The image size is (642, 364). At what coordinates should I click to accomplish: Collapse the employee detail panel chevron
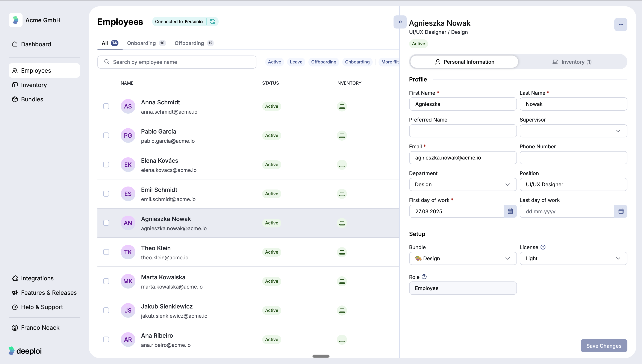pyautogui.click(x=400, y=22)
